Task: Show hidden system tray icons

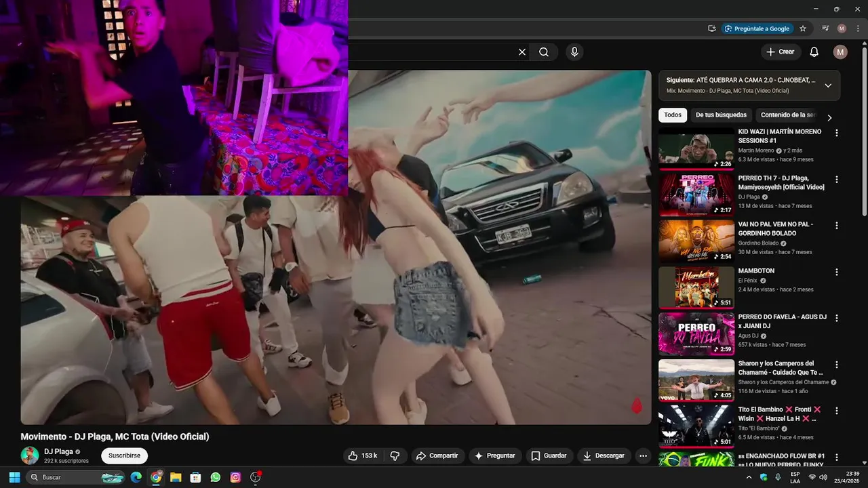Action: click(x=749, y=477)
